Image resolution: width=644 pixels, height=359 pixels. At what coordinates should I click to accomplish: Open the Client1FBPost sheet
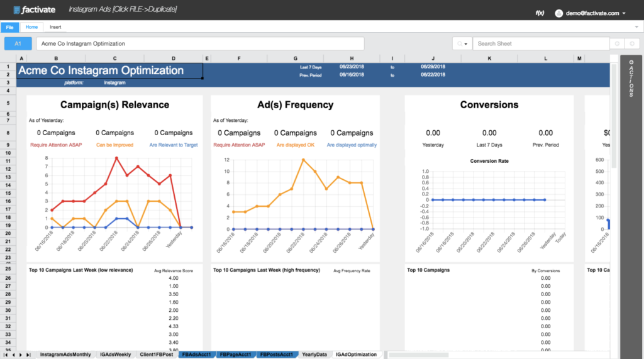[x=157, y=355]
